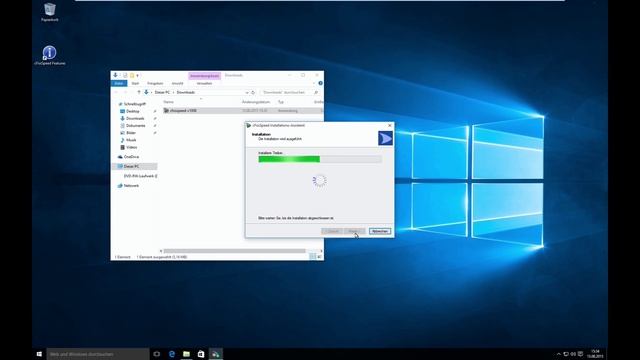Switch to the Ansicht ribbon tab

point(178,83)
